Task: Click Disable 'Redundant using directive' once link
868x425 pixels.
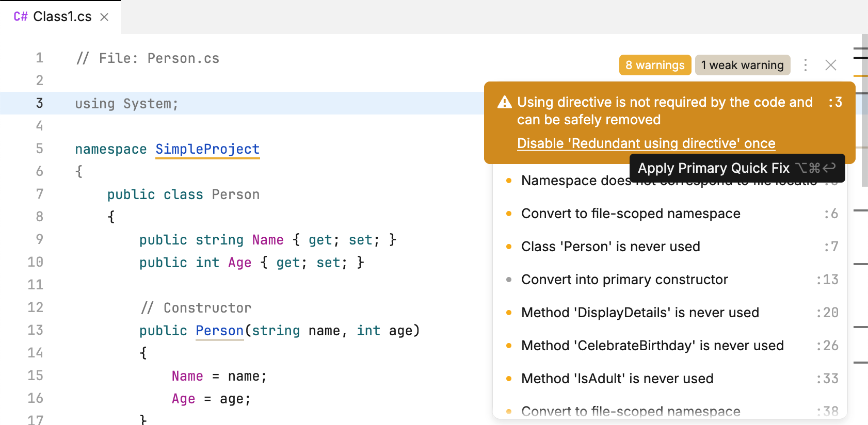Action: pos(646,143)
